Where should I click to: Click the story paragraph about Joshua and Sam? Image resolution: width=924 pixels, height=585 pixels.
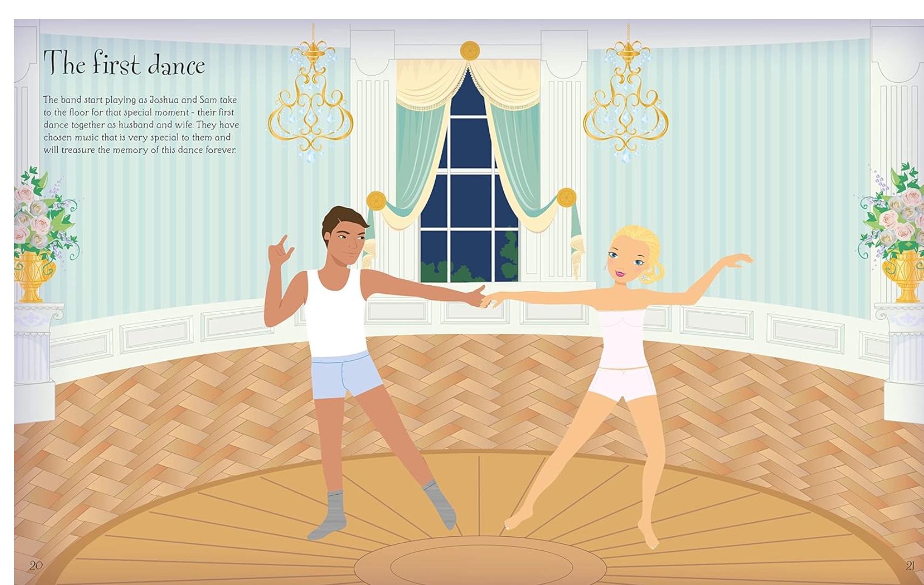(x=140, y=125)
